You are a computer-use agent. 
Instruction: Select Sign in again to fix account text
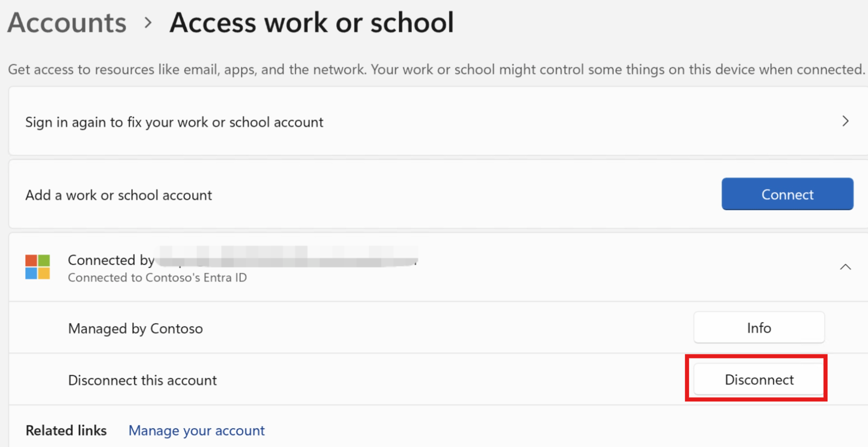[174, 122]
